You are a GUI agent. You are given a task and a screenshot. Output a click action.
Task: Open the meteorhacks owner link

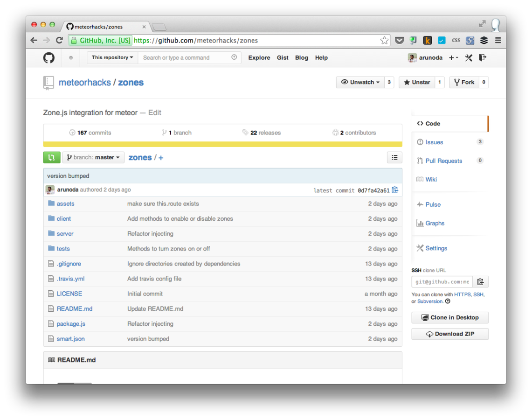[85, 83]
